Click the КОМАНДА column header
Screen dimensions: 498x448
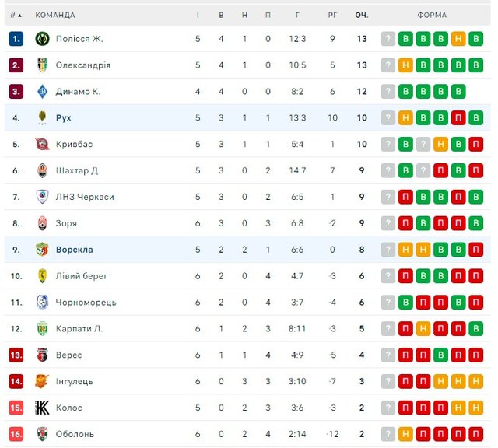pyautogui.click(x=55, y=15)
